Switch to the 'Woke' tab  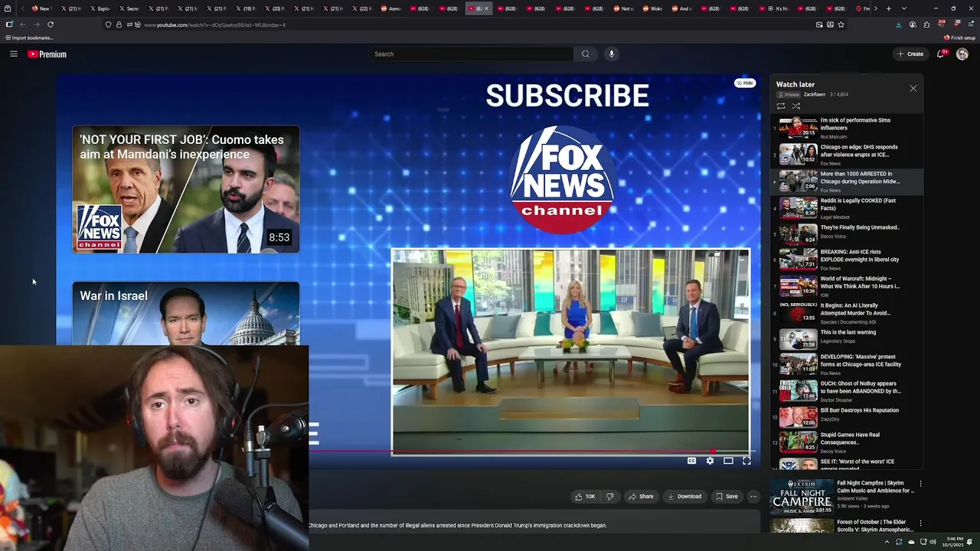(x=652, y=8)
